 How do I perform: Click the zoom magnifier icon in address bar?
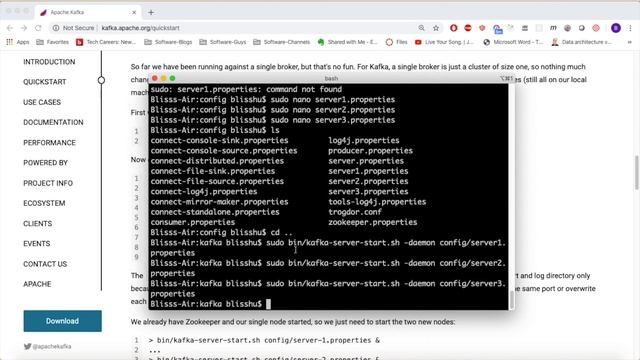pyautogui.click(x=421, y=28)
